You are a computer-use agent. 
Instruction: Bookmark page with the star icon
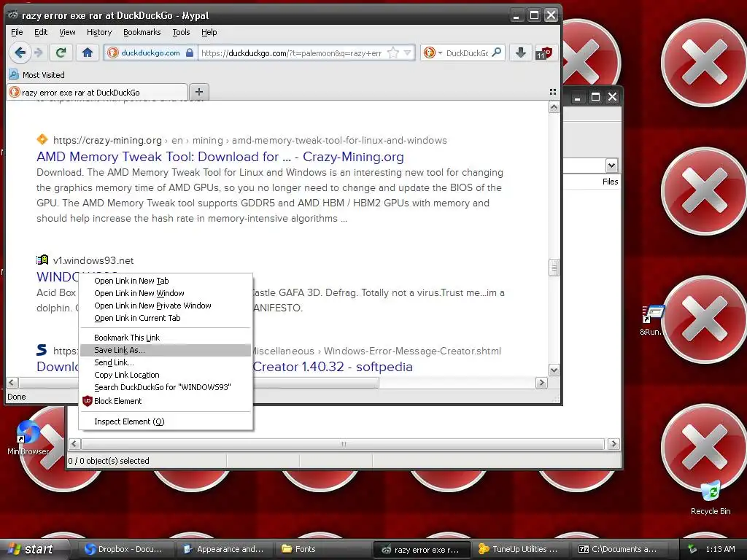393,52
